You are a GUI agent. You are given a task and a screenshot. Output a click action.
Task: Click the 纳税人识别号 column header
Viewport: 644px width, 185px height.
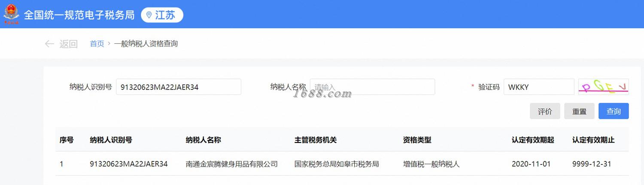(x=111, y=140)
